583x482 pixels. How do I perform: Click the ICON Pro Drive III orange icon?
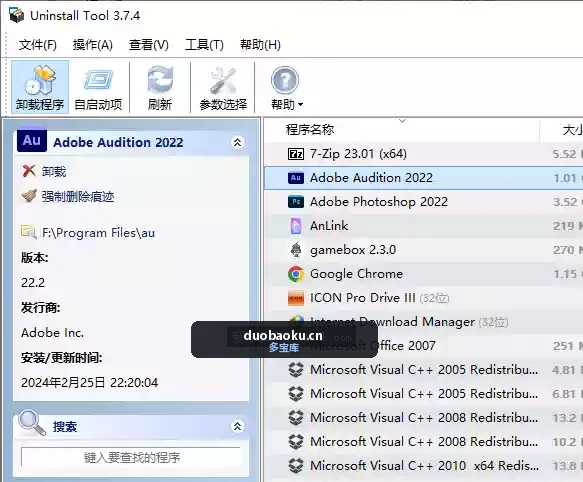coord(296,298)
